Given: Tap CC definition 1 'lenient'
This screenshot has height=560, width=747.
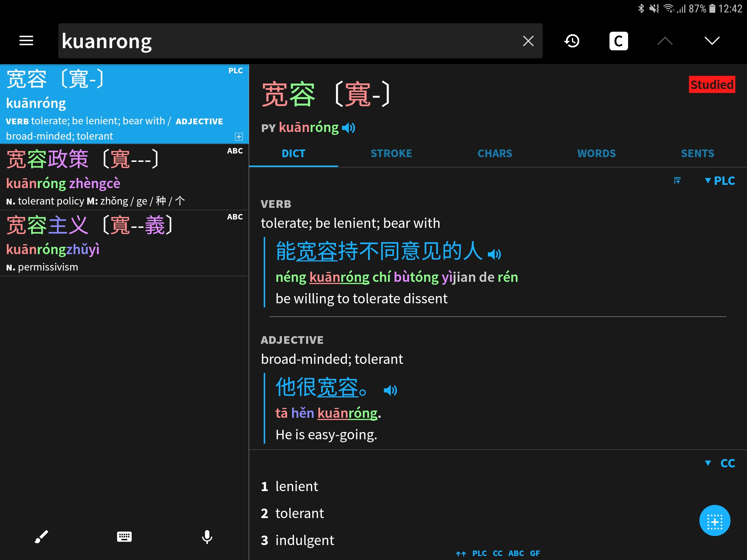Looking at the screenshot, I should pyautogui.click(x=297, y=486).
